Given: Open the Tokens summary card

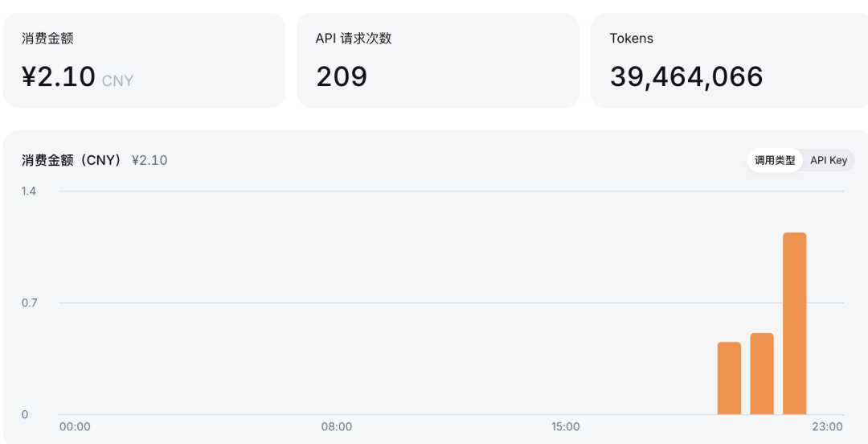Looking at the screenshot, I should 730,60.
